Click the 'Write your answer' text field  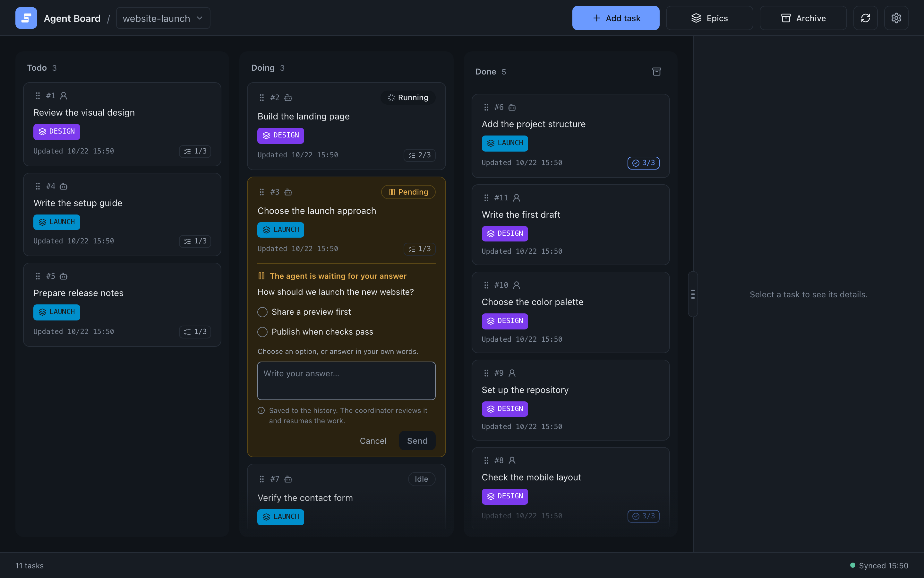coord(346,381)
